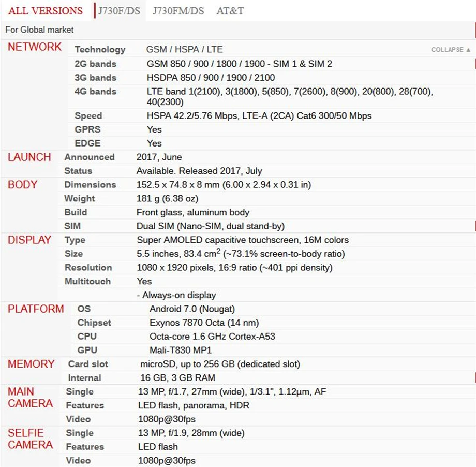The width and height of the screenshot is (476, 467).
Task: Click the '2017, June' announced value
Action: click(x=159, y=157)
